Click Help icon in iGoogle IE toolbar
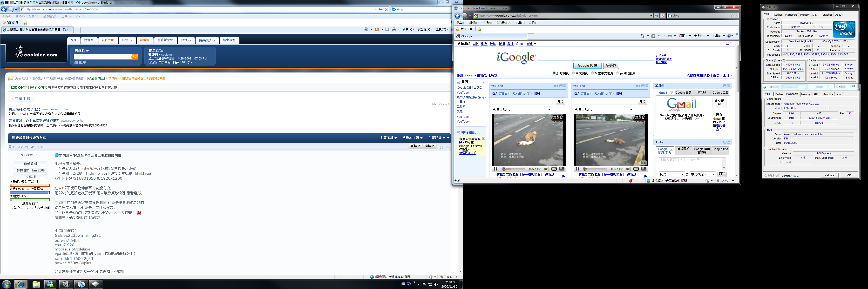868x289 pixels. pyautogui.click(x=729, y=36)
